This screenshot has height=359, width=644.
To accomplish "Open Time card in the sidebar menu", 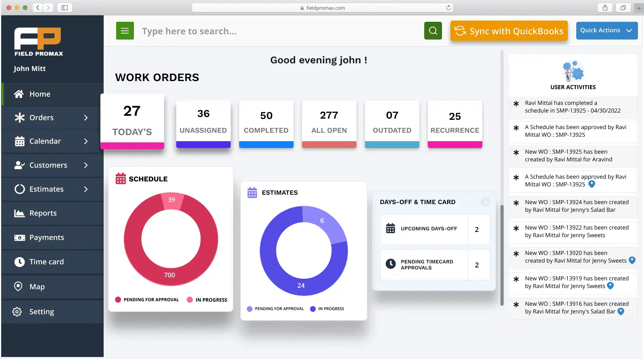I will (52, 262).
